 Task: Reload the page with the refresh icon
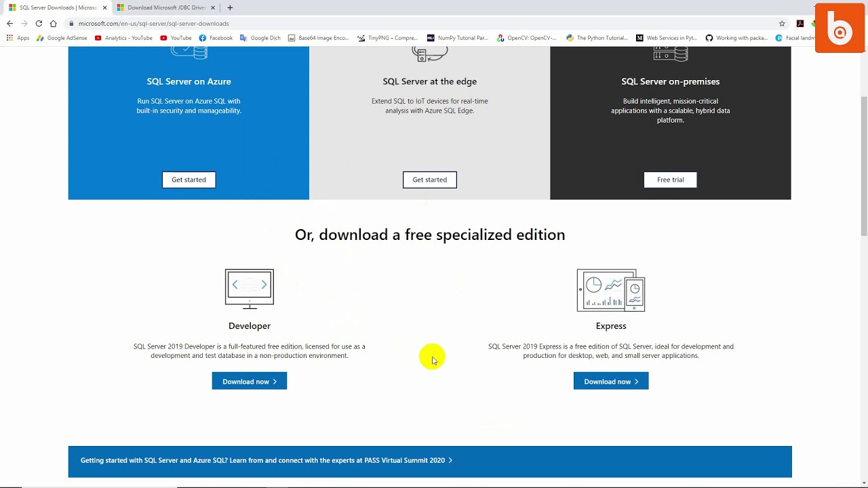pyautogui.click(x=39, y=23)
